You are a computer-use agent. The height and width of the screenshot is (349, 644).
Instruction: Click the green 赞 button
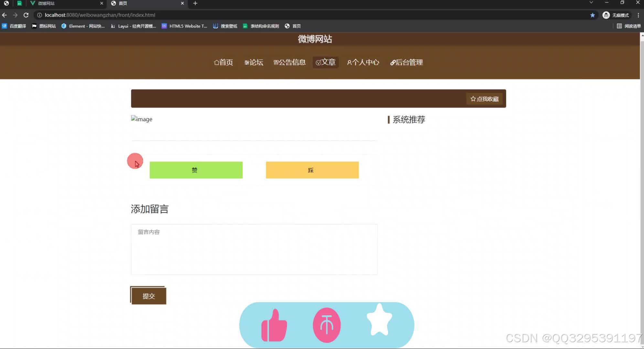[x=196, y=170]
